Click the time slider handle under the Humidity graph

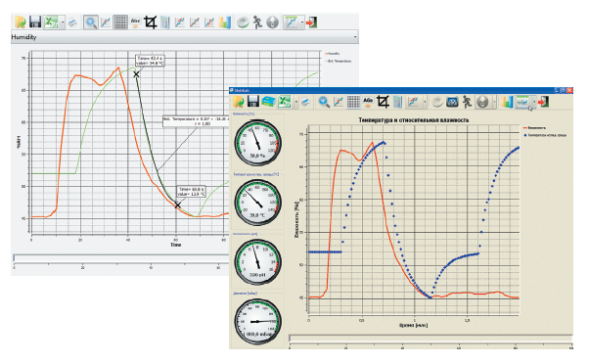pos(14,257)
